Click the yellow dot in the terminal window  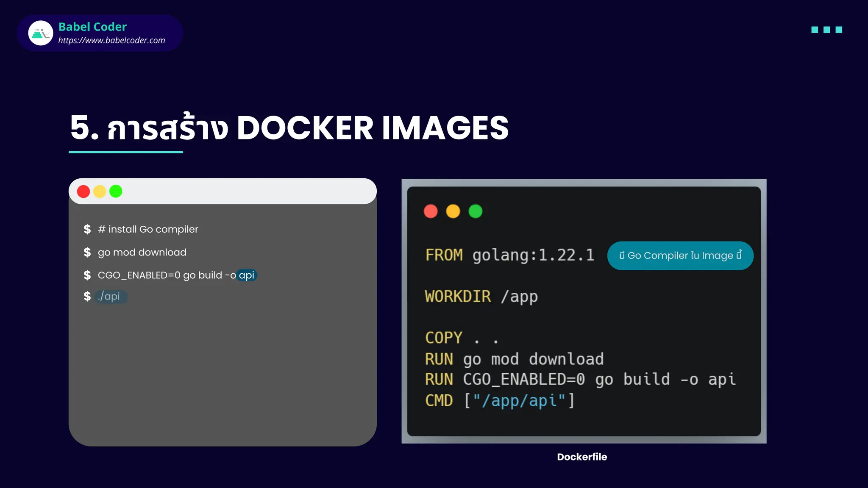(x=100, y=191)
